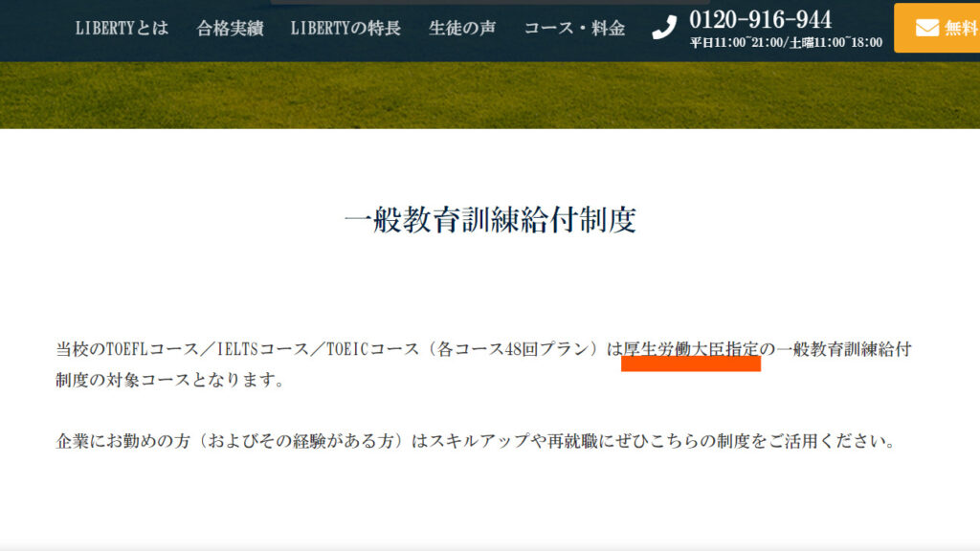Click the business hours text 平日11:00~21:00

point(737,42)
